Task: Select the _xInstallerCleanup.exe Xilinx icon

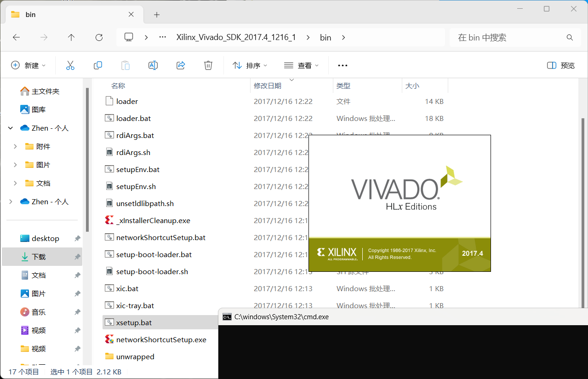Action: pyautogui.click(x=109, y=220)
